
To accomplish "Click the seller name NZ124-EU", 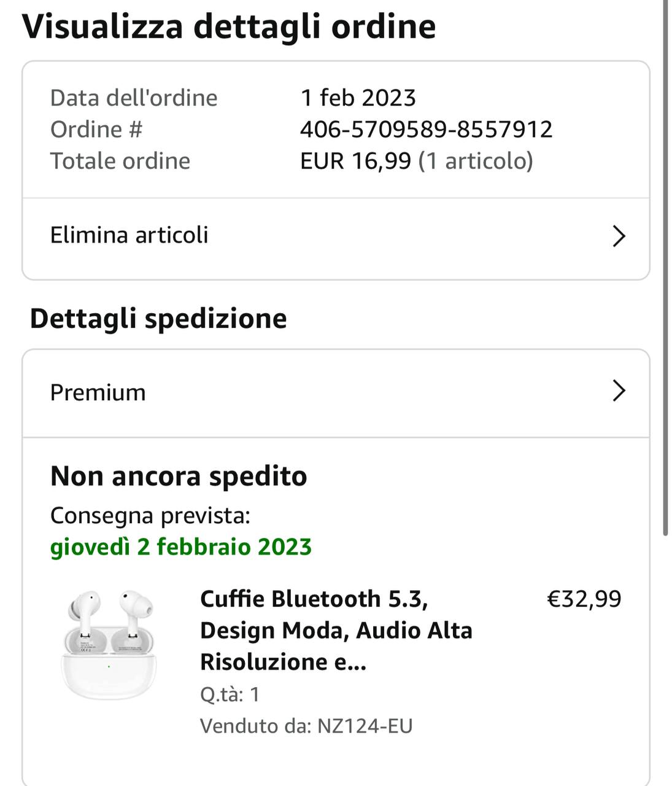I will tap(365, 726).
